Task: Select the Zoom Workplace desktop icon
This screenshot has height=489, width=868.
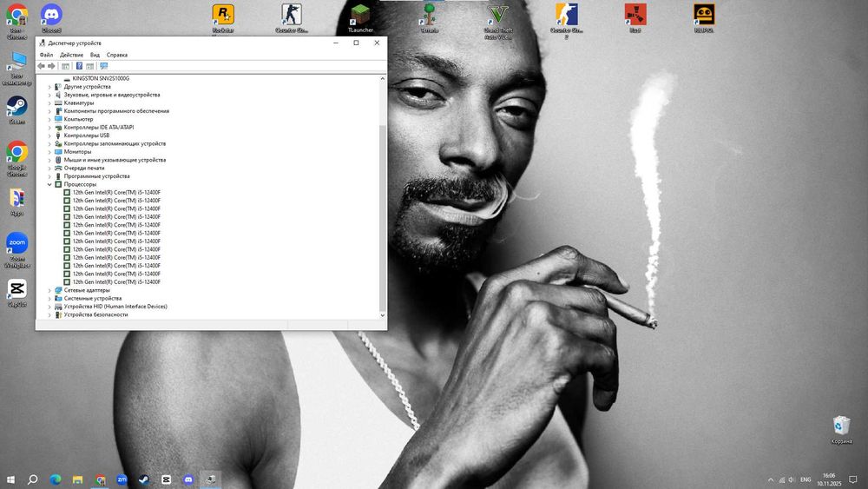Action: 16,250
